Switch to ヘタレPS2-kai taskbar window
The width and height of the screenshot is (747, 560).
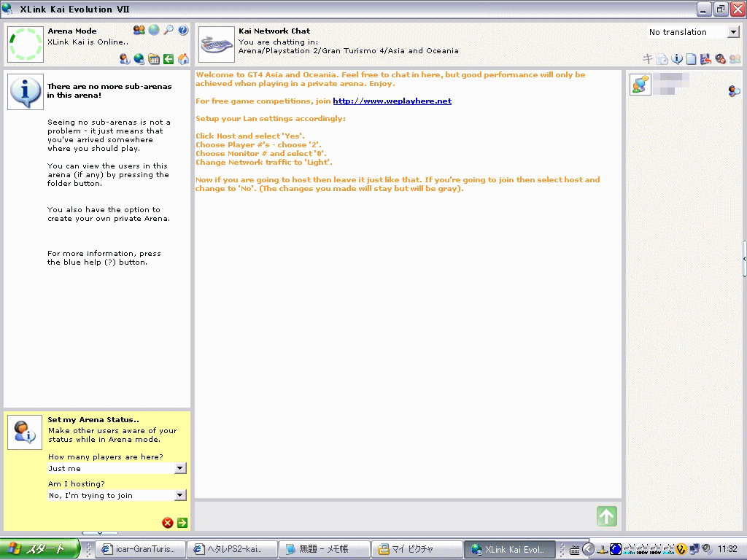[231, 549]
